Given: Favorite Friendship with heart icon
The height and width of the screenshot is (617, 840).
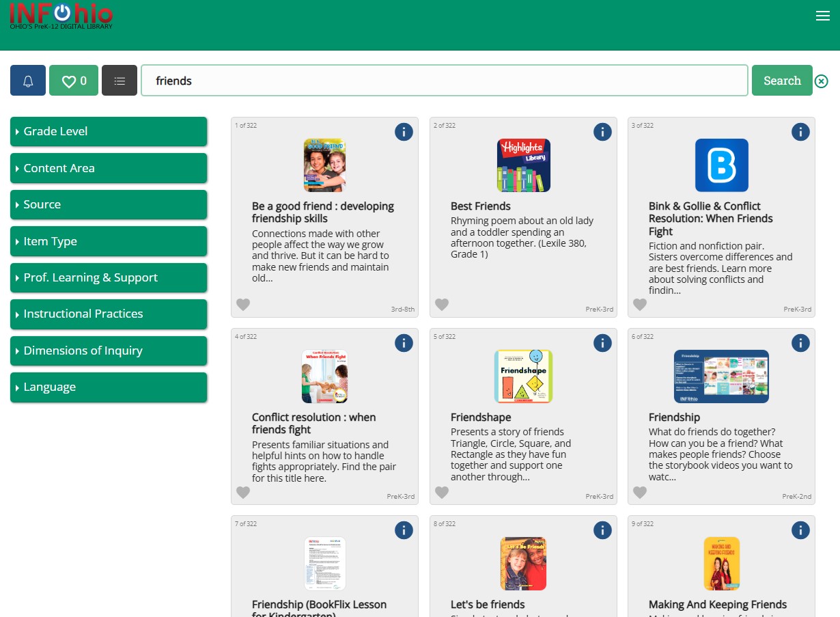Looking at the screenshot, I should [x=640, y=493].
